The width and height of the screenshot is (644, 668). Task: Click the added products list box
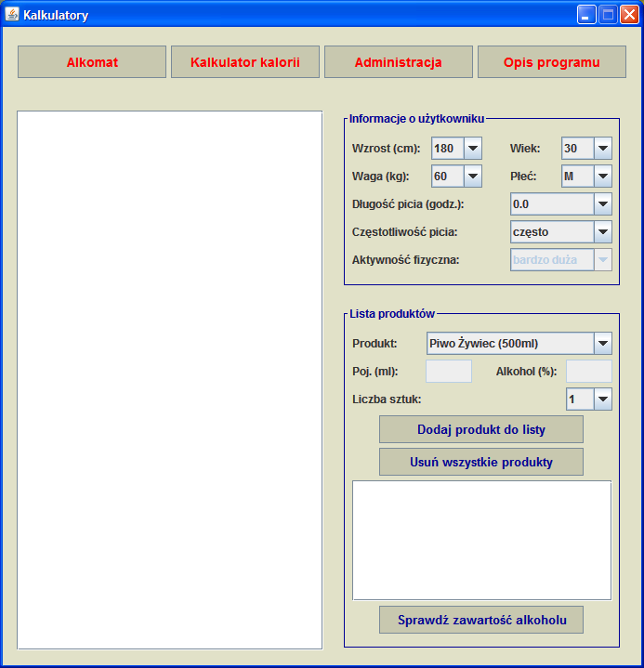[x=481, y=540]
